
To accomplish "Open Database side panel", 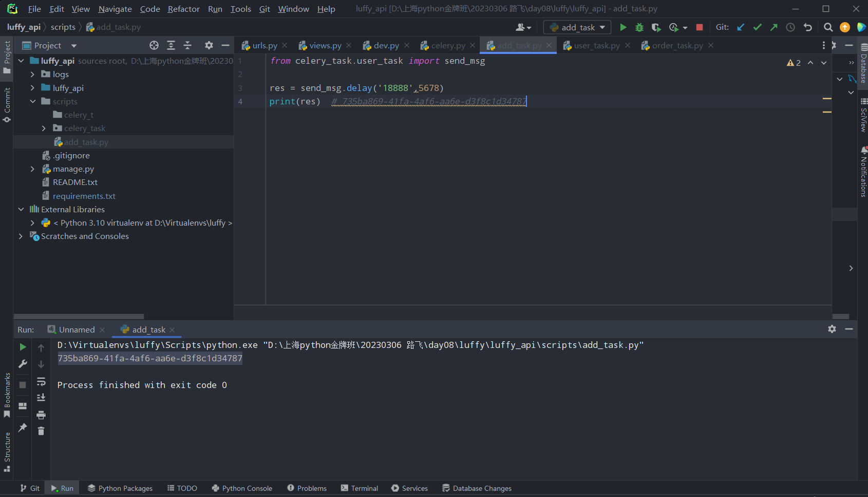I will pyautogui.click(x=863, y=64).
